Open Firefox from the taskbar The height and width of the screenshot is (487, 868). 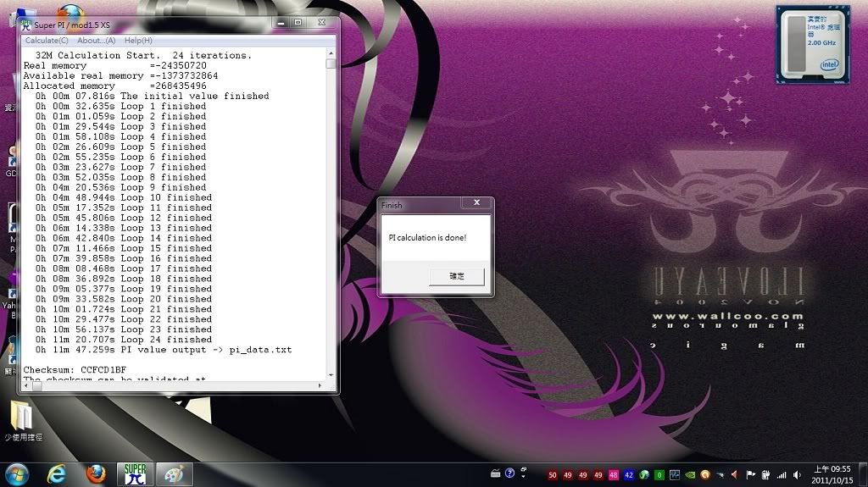coord(96,473)
